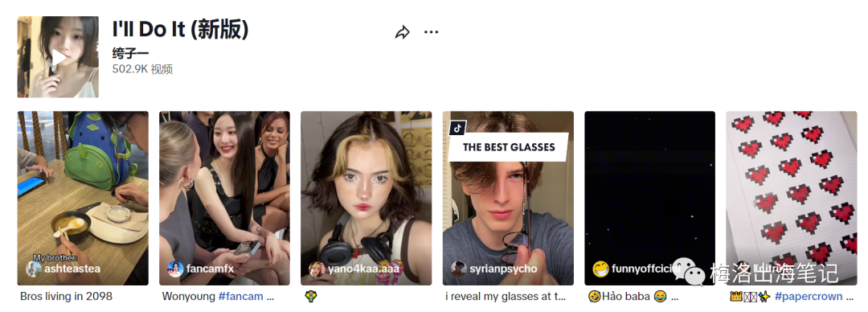Open the Wonyoung fancam video thumbnail
Image resolution: width=868 pixels, height=312 pixels.
[x=225, y=199]
